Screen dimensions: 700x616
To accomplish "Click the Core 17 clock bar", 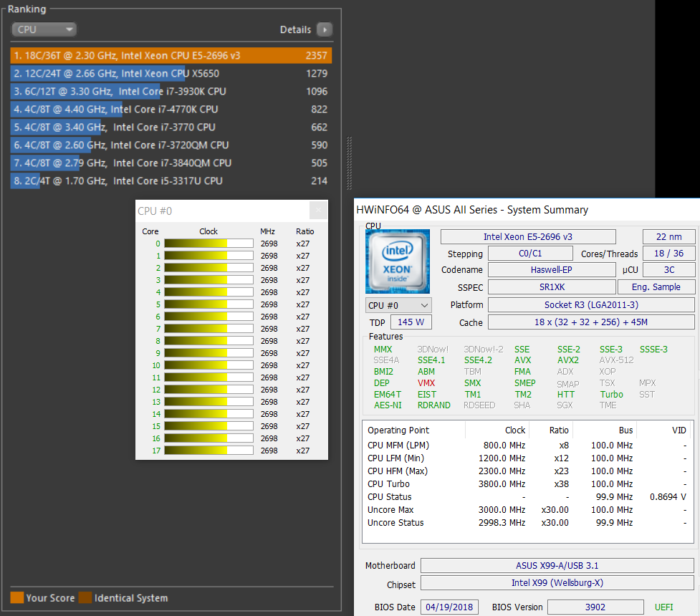I will [208, 451].
